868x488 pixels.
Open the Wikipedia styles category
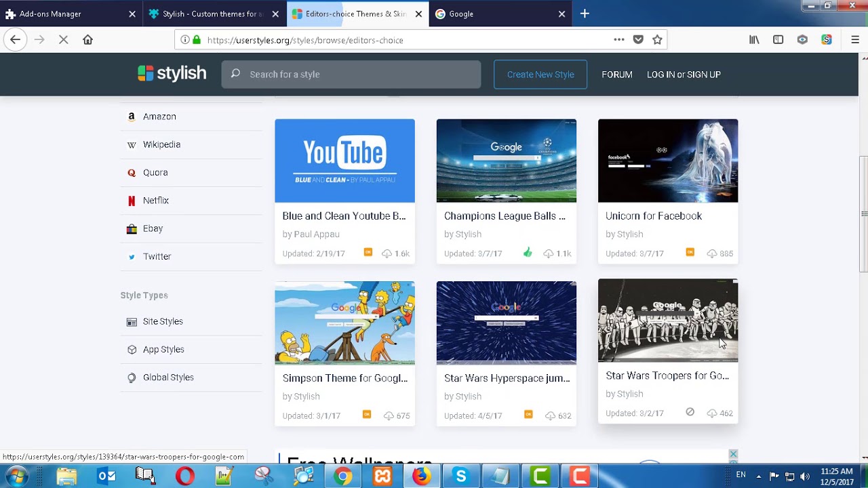pyautogui.click(x=161, y=144)
